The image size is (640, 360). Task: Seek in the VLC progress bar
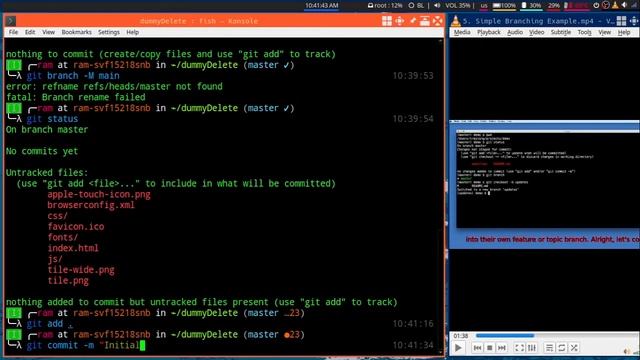(557, 336)
